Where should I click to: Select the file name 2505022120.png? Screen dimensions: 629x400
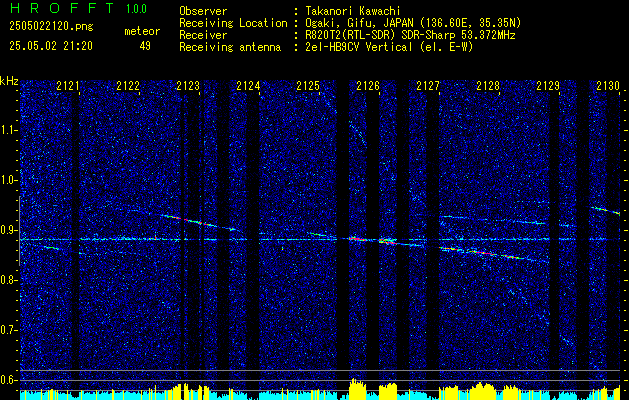51,27
